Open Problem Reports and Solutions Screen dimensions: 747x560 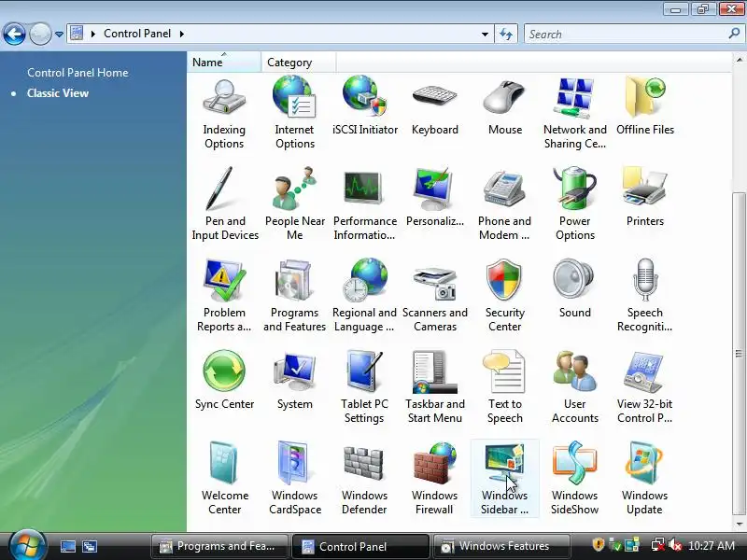point(224,295)
